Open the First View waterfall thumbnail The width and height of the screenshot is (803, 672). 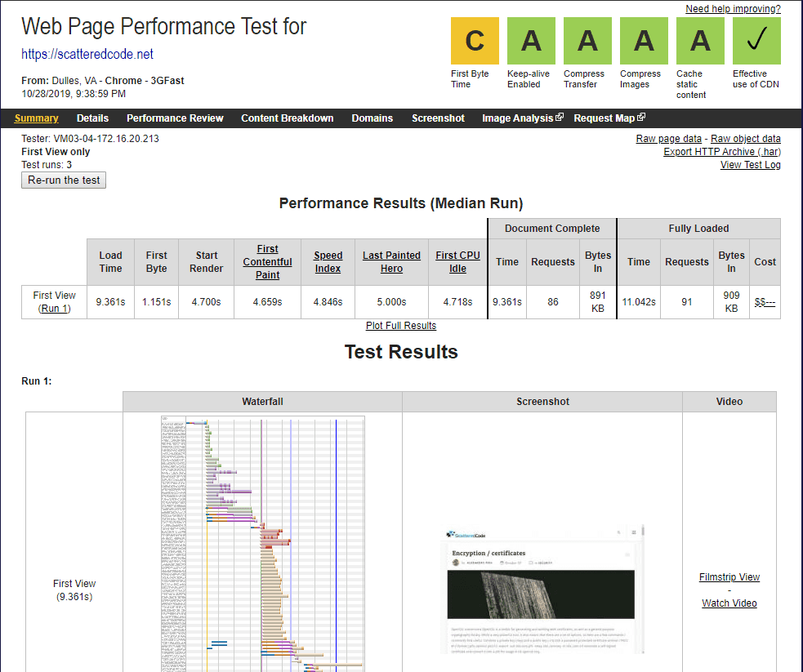point(261,543)
